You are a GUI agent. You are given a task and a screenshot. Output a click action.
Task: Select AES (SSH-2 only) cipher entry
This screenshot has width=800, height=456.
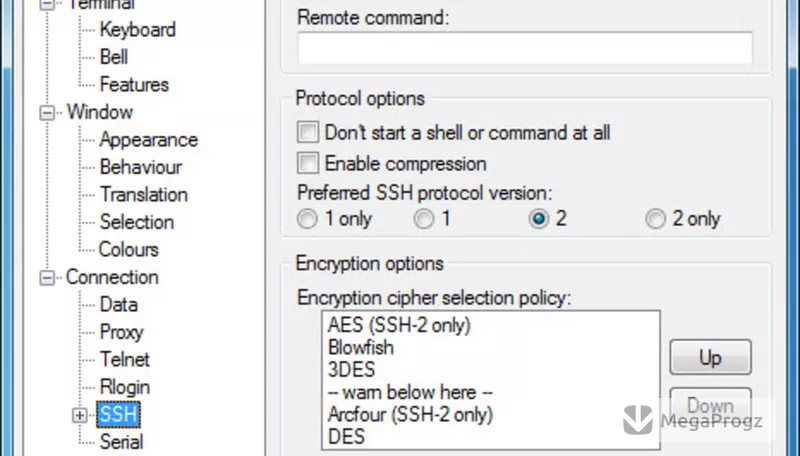(399, 325)
